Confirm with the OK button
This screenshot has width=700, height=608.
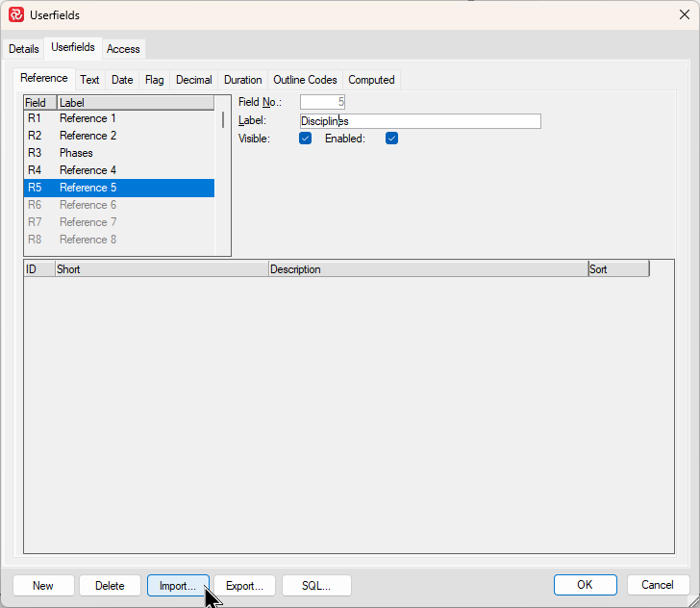point(585,585)
